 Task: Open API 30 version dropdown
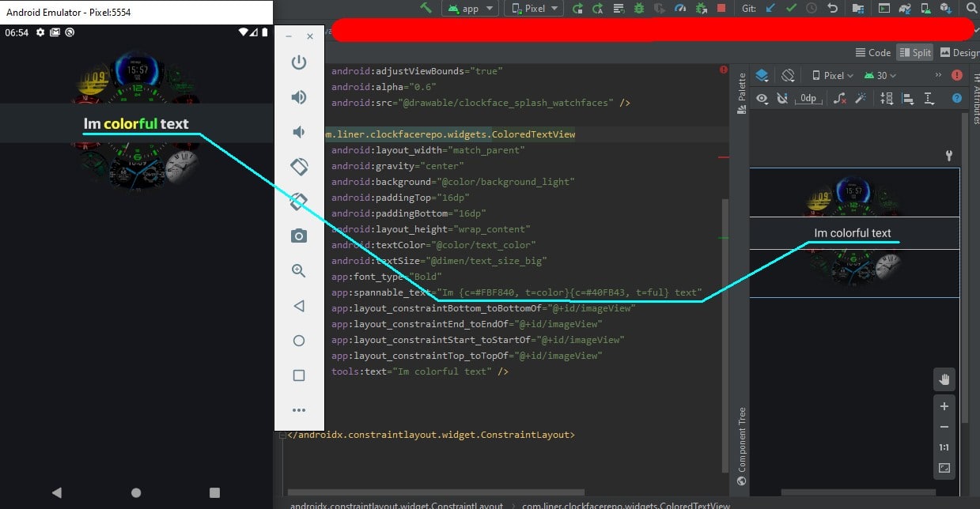880,76
